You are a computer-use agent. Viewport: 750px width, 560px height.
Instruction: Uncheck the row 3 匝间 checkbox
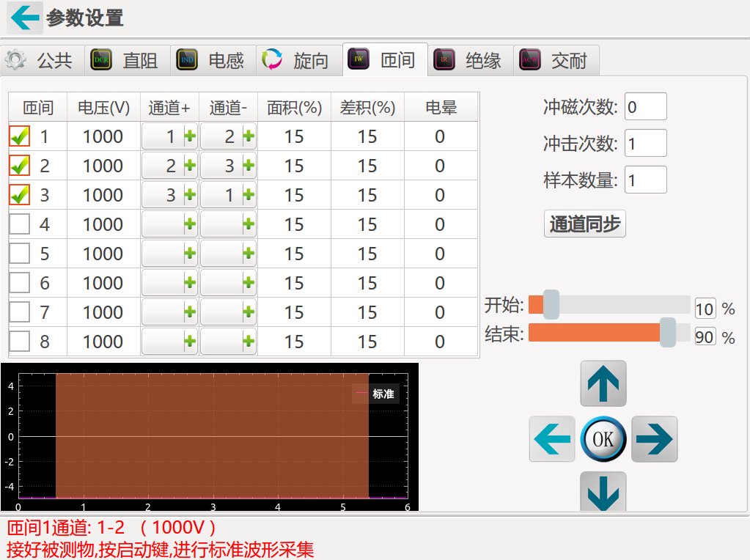20,195
